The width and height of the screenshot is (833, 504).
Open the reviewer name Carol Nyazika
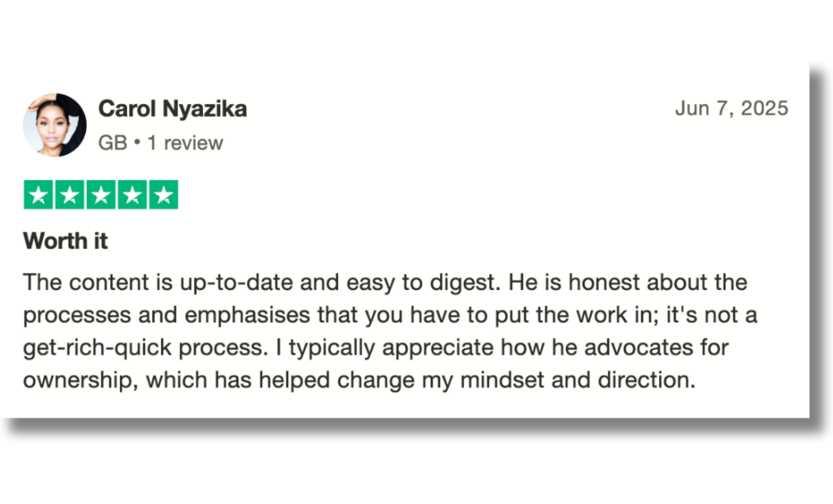(x=172, y=109)
